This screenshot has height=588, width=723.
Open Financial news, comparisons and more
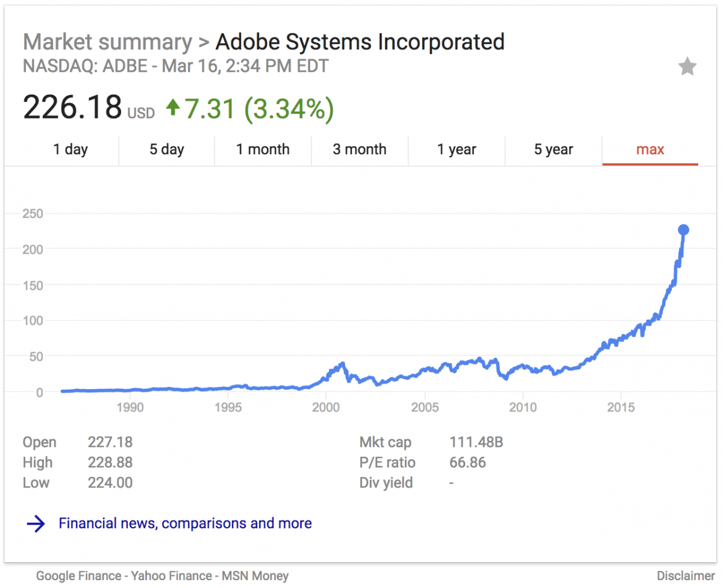click(x=185, y=524)
